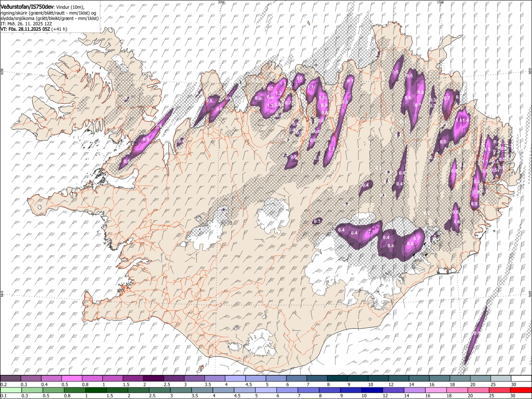Select snow scale swatch between 20 and 25
This screenshot has height=399, width=532.
tap(480, 378)
